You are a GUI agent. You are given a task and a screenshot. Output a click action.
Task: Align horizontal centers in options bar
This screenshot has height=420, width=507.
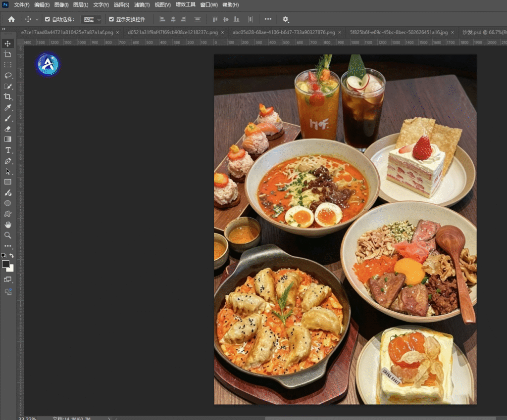click(x=173, y=19)
